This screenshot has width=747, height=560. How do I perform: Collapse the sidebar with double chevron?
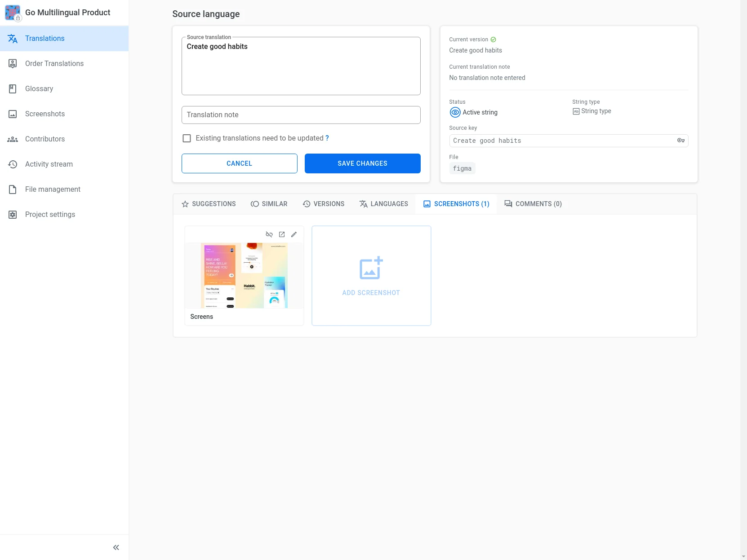point(116,547)
